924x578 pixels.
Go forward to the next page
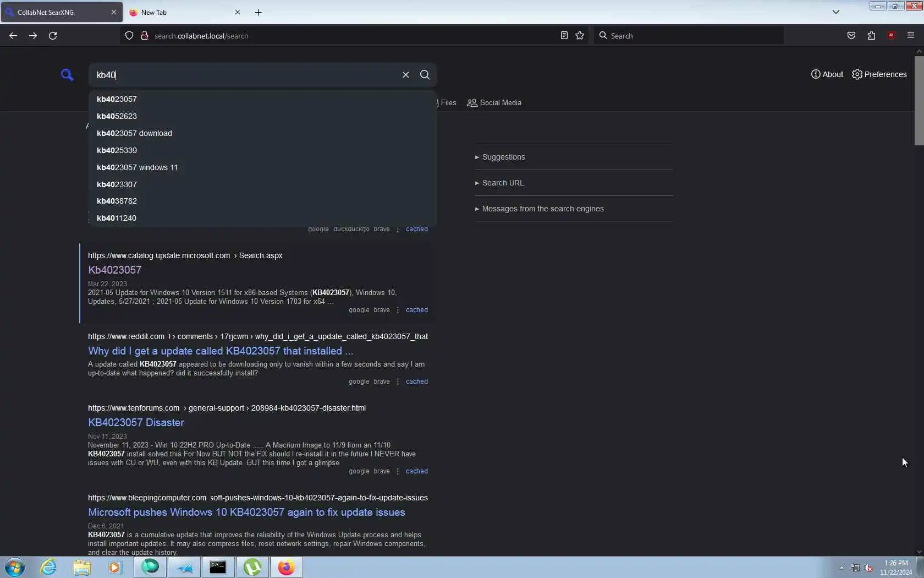(x=33, y=36)
